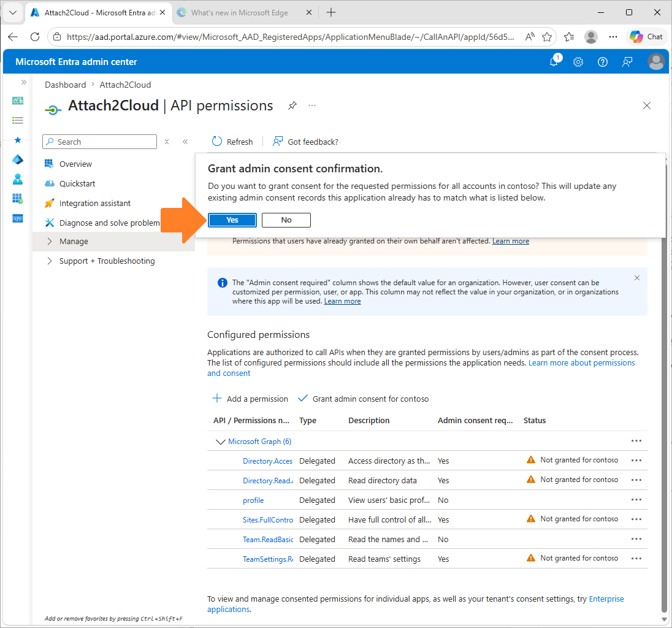Open Microsoft Entra ID sidebar icon
The image size is (672, 628).
17,159
